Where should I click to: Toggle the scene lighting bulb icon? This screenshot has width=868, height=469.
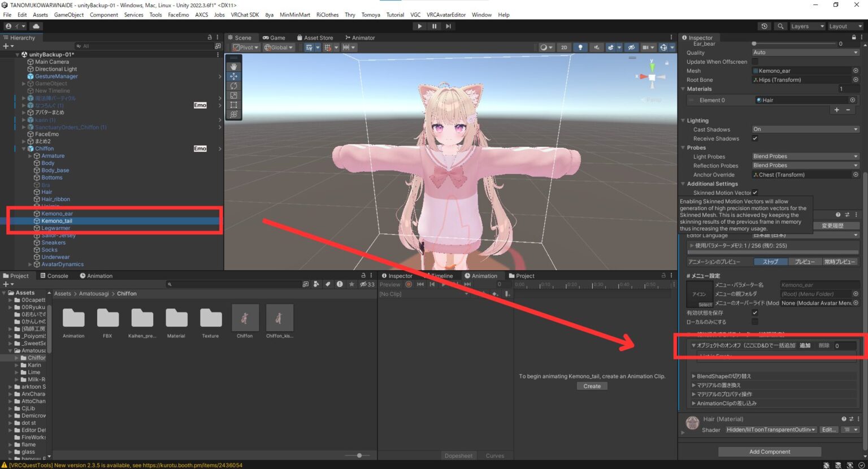(x=580, y=47)
